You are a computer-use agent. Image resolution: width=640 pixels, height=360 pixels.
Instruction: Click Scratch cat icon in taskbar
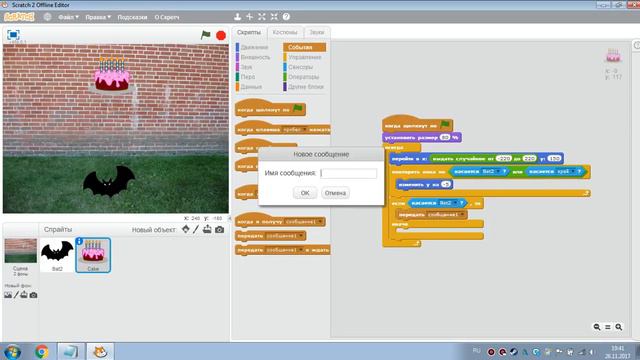(x=100, y=351)
